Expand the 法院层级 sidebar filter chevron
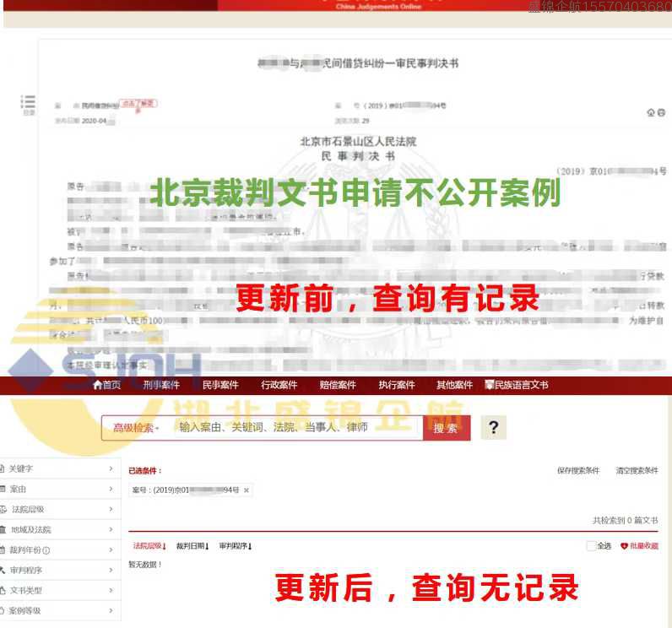Image resolution: width=672 pixels, height=628 pixels. click(x=111, y=509)
